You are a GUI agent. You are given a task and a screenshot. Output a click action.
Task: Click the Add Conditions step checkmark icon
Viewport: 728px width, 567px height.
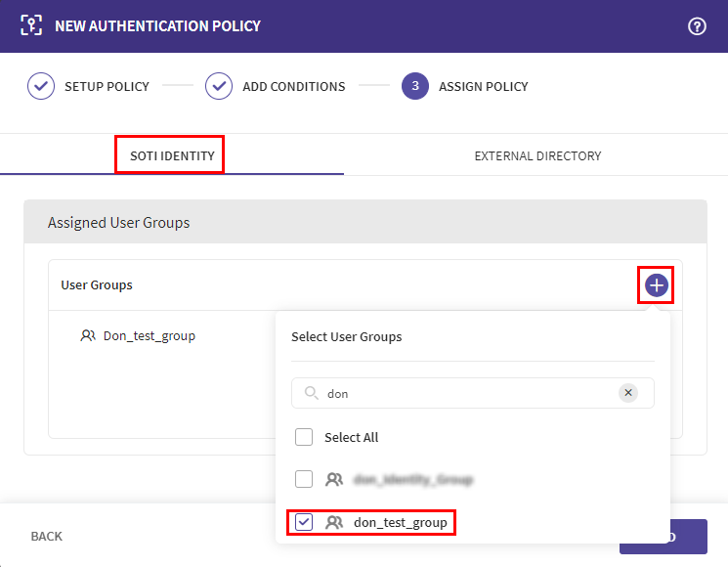tap(219, 86)
